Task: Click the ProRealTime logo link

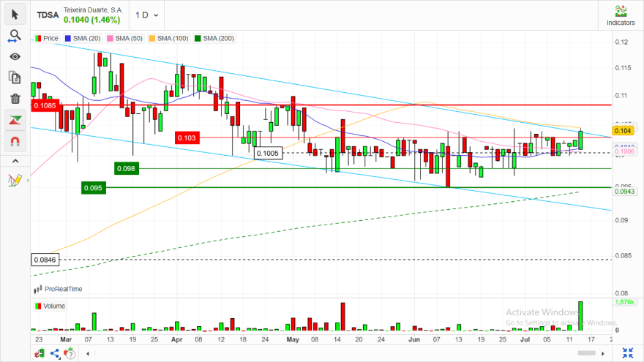Action: coord(58,290)
